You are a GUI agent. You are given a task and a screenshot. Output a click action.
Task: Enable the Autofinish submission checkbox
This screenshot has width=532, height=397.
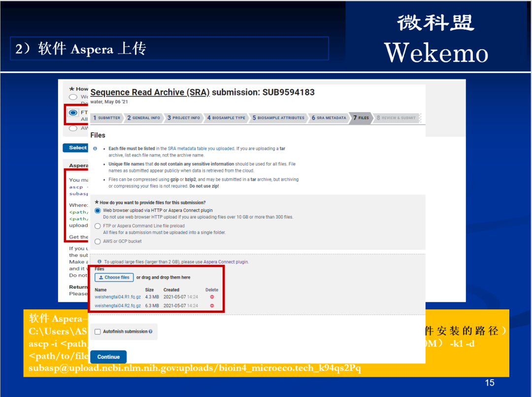click(98, 331)
